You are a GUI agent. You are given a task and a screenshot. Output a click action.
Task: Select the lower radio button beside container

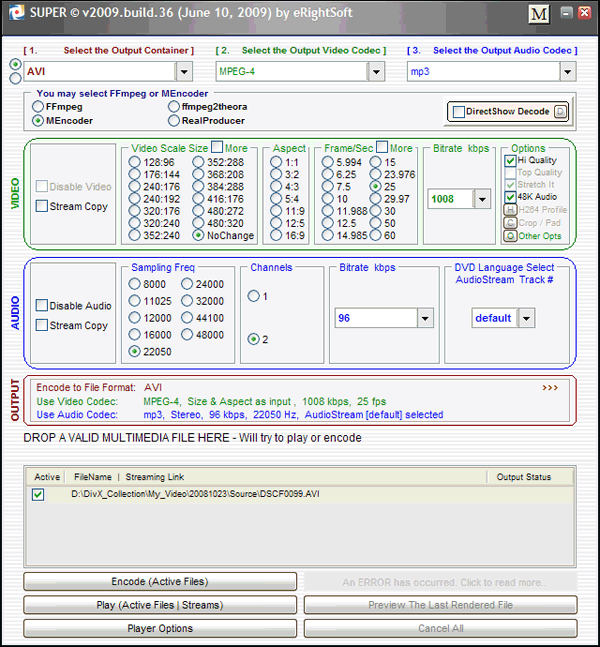click(15, 78)
